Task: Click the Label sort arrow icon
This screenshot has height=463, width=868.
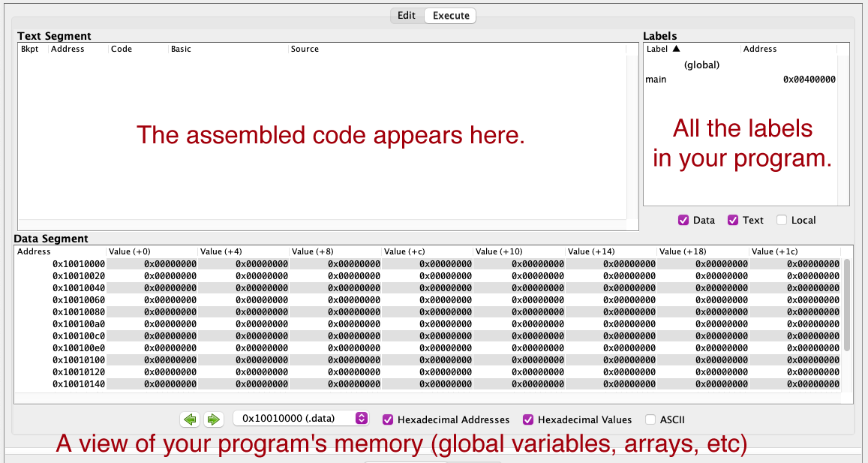Action: click(676, 49)
